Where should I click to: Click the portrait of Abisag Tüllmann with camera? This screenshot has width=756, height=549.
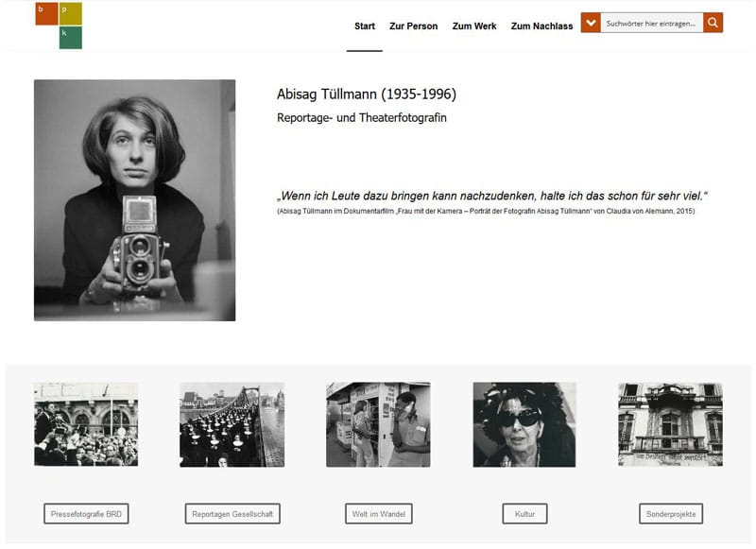[134, 200]
